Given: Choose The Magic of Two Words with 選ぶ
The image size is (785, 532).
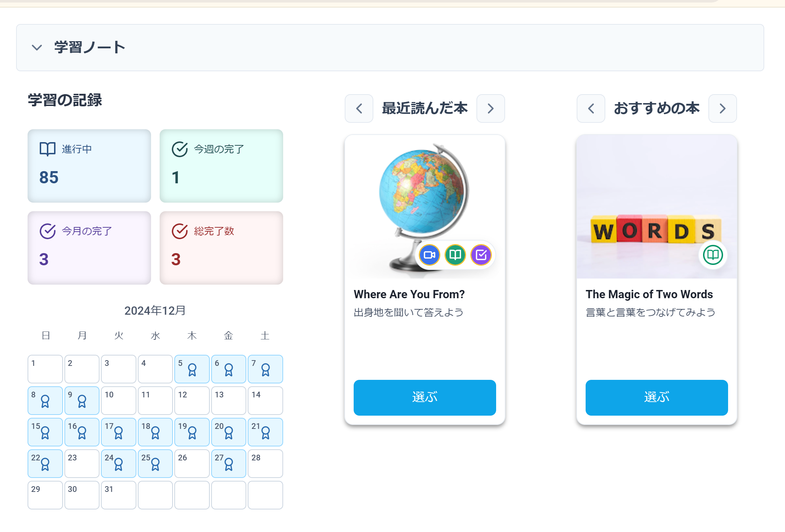Looking at the screenshot, I should [657, 397].
